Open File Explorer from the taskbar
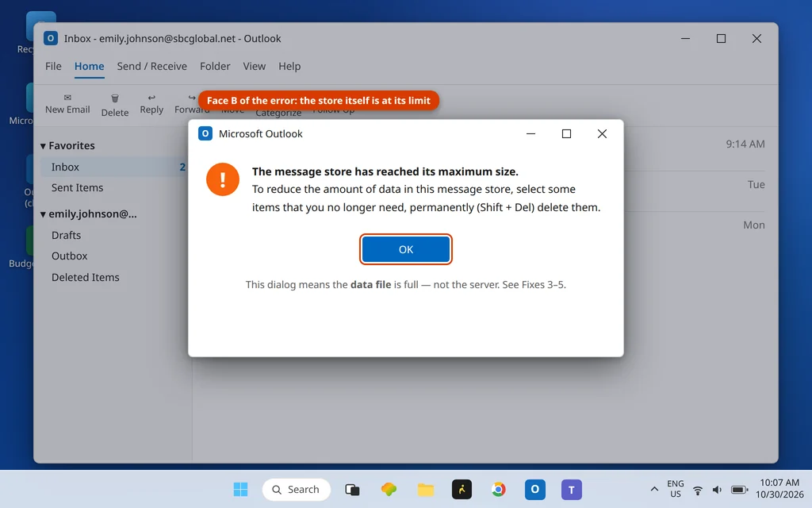 (426, 489)
